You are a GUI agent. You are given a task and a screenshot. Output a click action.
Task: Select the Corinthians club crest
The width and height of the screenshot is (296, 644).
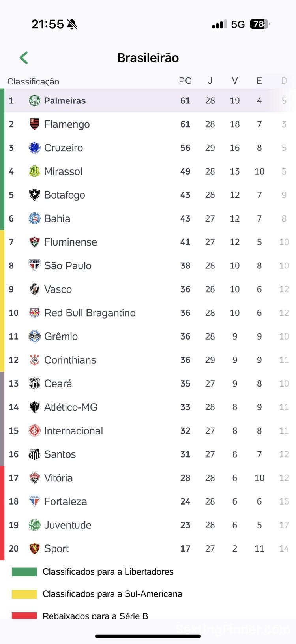(x=35, y=360)
